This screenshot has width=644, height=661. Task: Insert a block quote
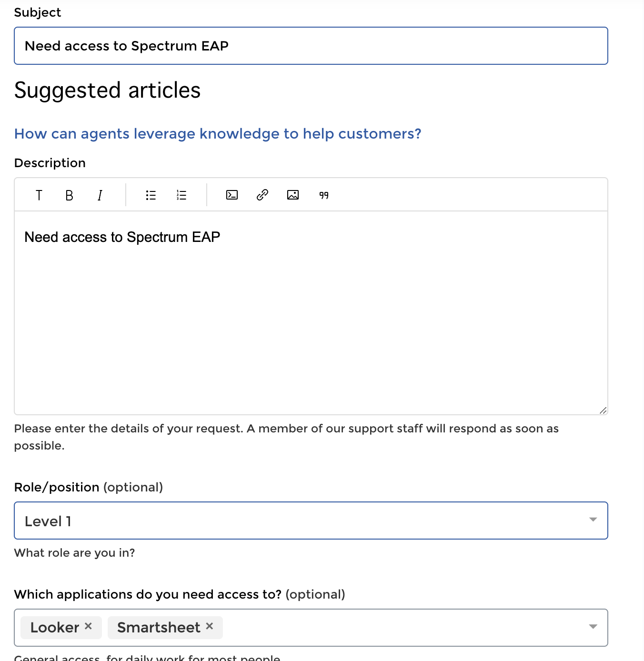click(x=324, y=195)
